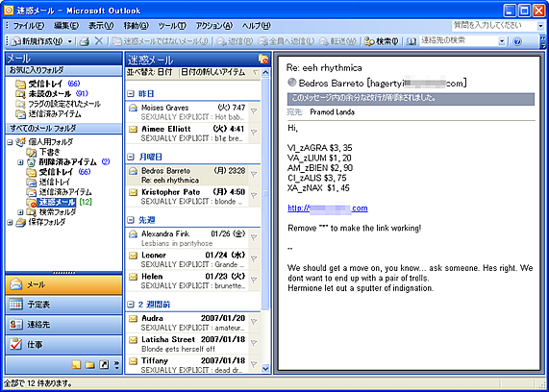Toggle flag for Kristopher Pate message
The width and height of the screenshot is (549, 392).
coord(254,196)
